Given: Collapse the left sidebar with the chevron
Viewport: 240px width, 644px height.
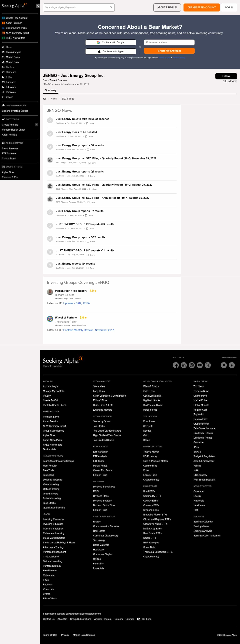Looking at the screenshot, I should tap(38, 5).
